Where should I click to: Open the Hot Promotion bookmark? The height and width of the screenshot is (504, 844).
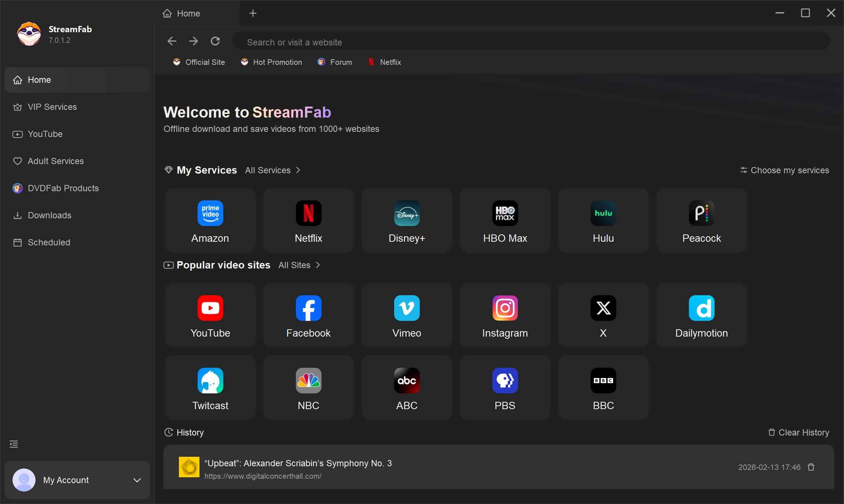click(x=271, y=62)
